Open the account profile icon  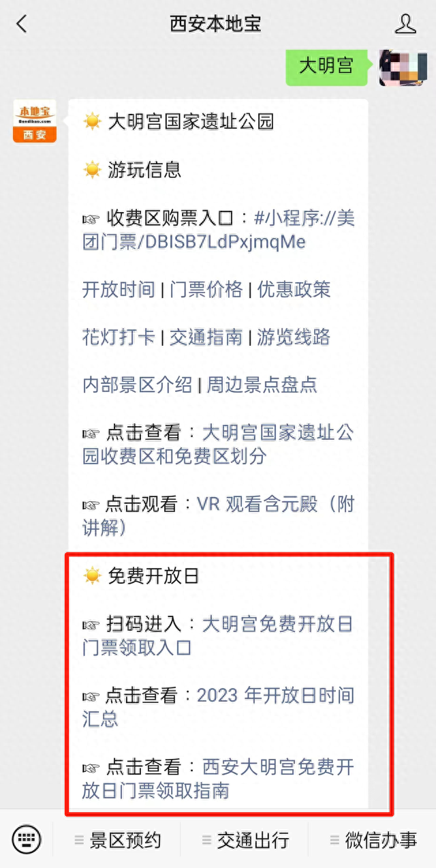(405, 25)
